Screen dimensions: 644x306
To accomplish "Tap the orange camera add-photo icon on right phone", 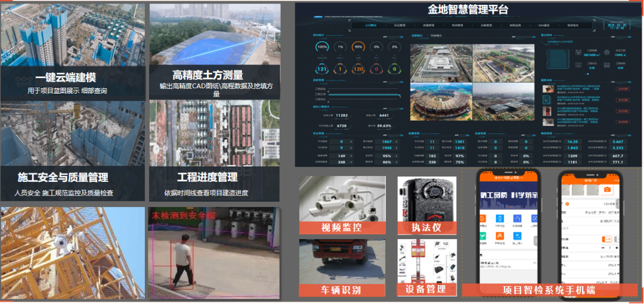I will (x=606, y=190).
